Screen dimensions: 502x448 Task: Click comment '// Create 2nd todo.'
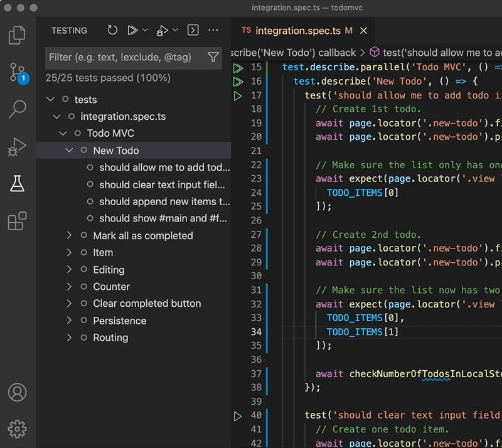tap(368, 235)
